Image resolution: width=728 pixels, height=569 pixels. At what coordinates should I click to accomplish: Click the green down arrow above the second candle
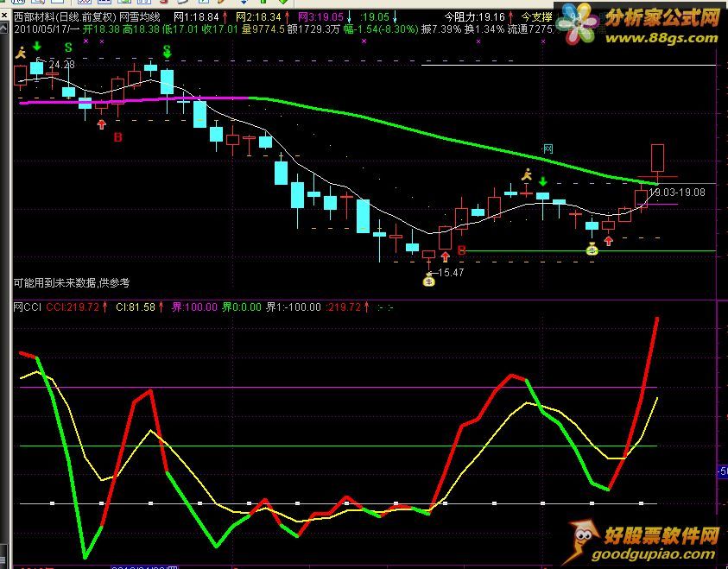[36, 46]
